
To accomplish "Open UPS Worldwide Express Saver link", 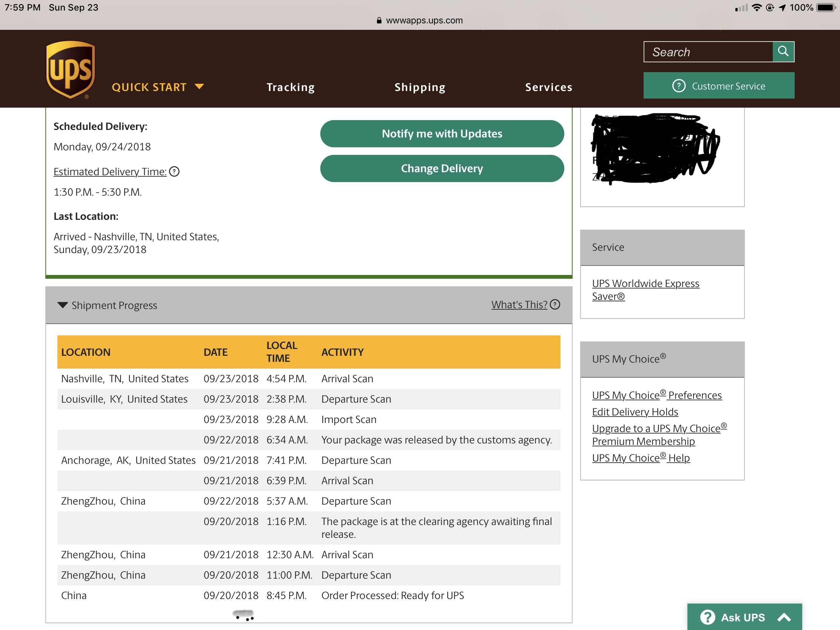I will point(645,290).
